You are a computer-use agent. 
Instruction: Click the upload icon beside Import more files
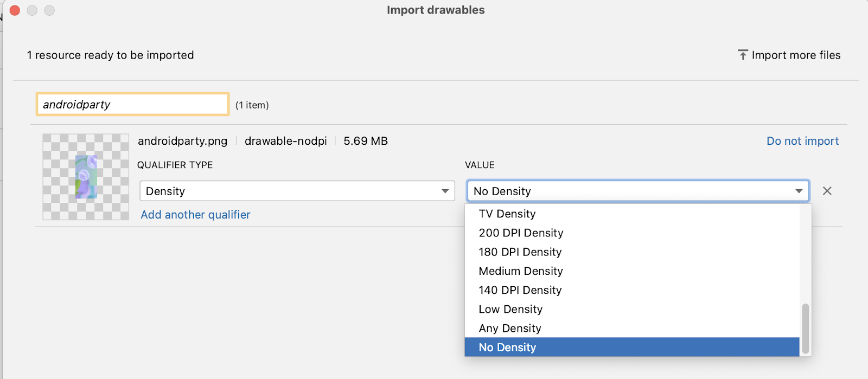pyautogui.click(x=743, y=55)
